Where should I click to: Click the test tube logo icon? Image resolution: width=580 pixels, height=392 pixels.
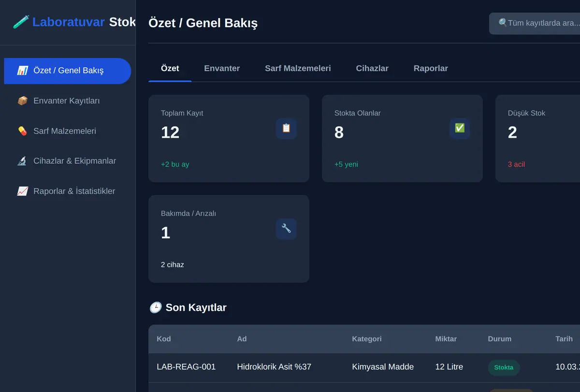(x=21, y=22)
